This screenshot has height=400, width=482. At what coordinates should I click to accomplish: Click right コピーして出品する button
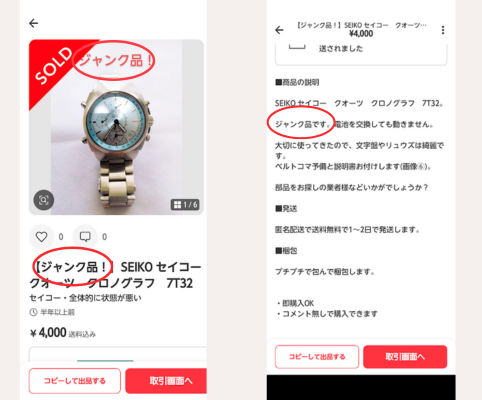(317, 357)
